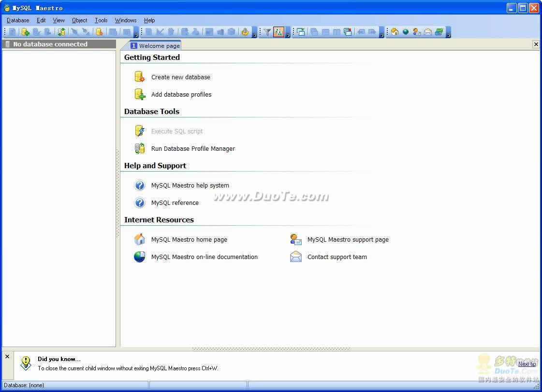Open the Database Profile Manager toolbar icon
The image size is (542, 392).
[61, 32]
